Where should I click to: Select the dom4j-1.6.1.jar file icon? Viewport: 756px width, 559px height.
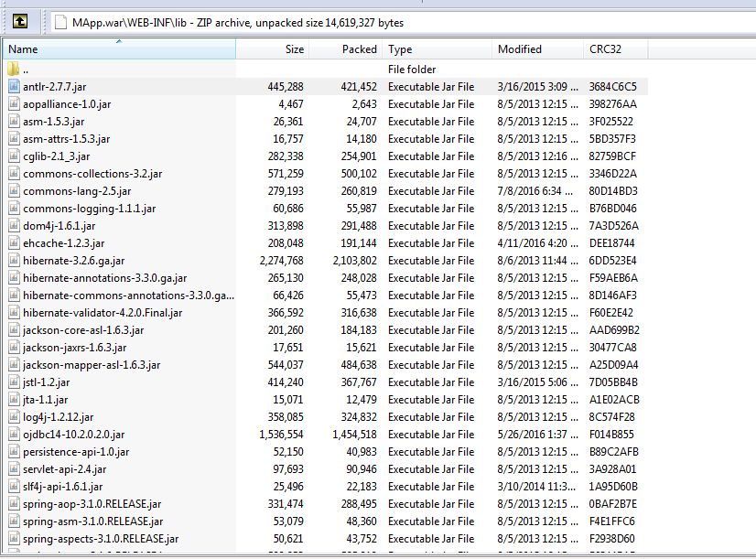[14, 226]
